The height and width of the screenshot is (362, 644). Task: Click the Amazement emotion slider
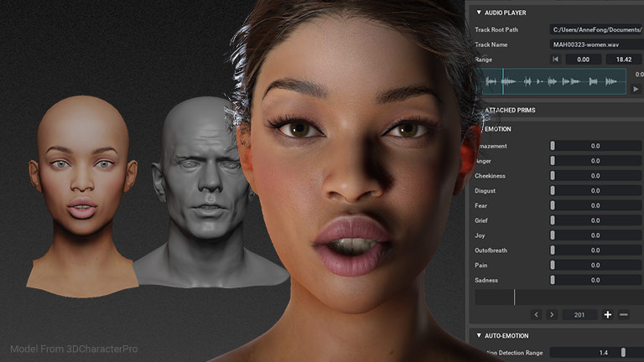(x=595, y=146)
